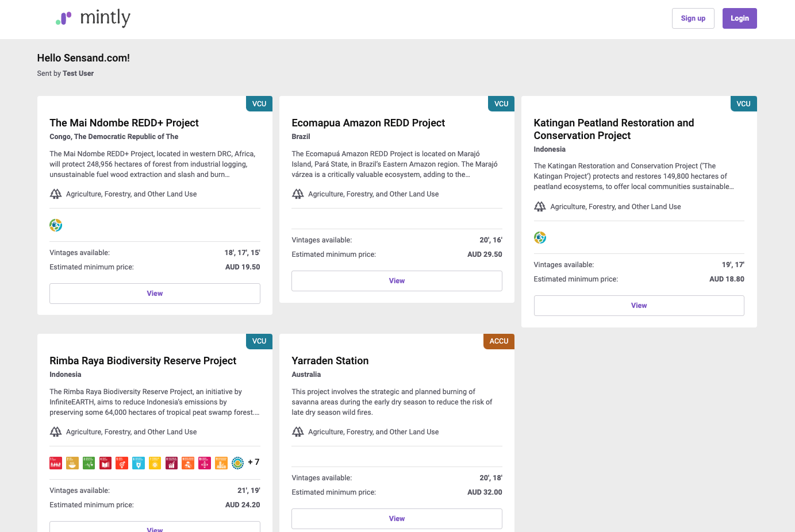The image size is (795, 532).
Task: Click the Good Health SDG 3 icon
Action: point(89,463)
